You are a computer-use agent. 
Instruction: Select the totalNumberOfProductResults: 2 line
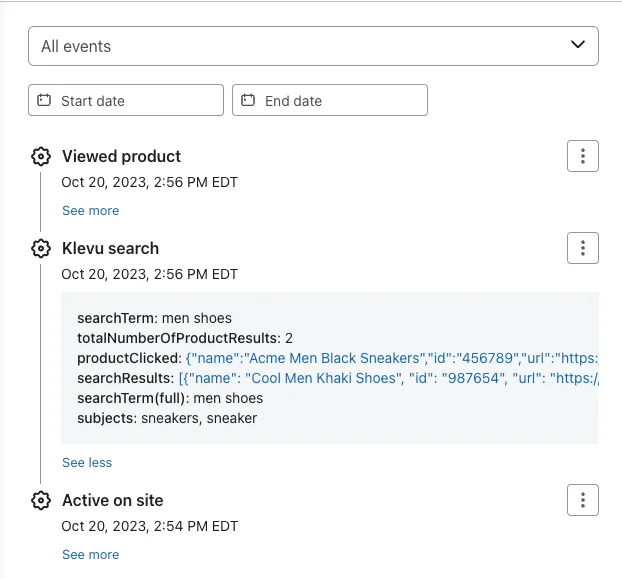[185, 338]
